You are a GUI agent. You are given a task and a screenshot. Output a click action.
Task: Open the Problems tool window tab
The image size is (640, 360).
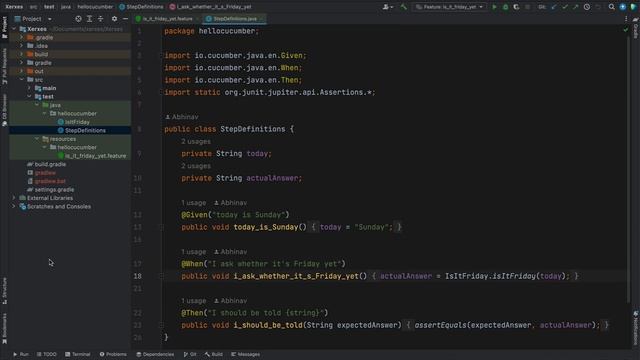(113, 354)
